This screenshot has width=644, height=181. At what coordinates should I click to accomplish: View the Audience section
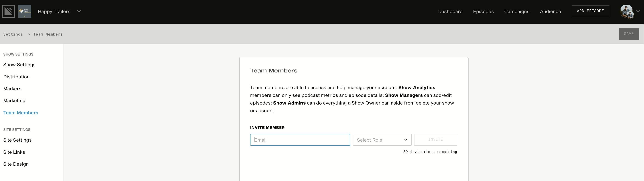(x=550, y=11)
